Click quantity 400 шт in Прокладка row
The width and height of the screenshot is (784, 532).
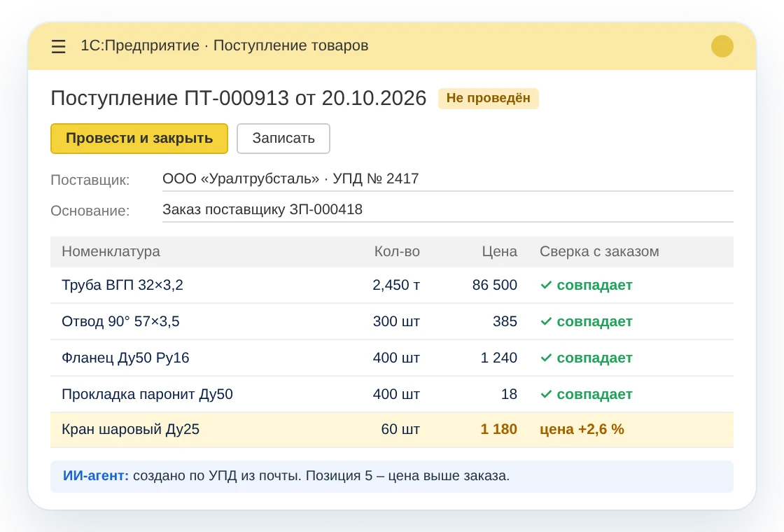396,395
